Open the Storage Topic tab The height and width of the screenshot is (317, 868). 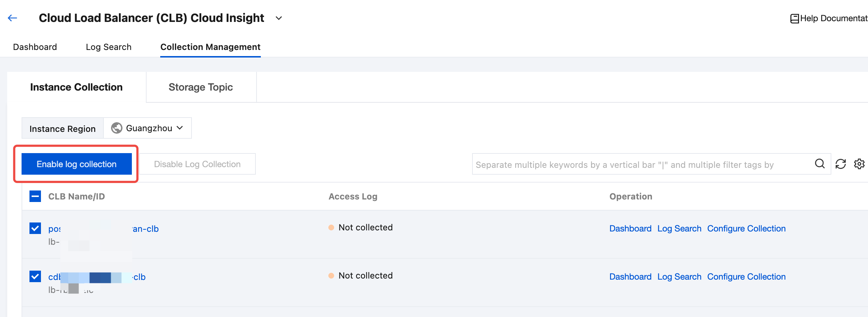point(200,87)
